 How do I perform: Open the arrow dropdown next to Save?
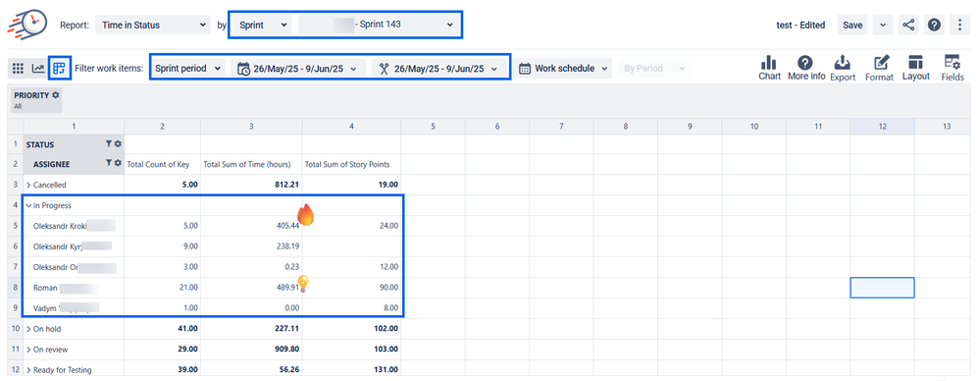(x=882, y=25)
